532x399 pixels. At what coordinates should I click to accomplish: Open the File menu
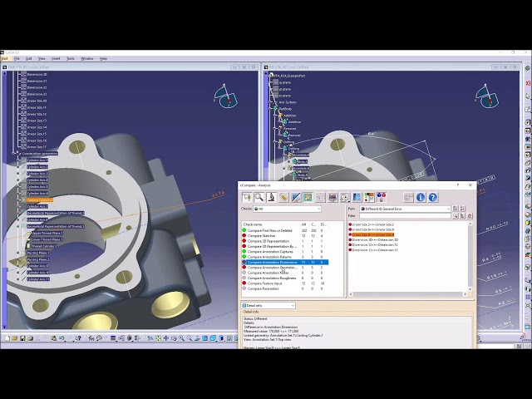click(x=17, y=58)
